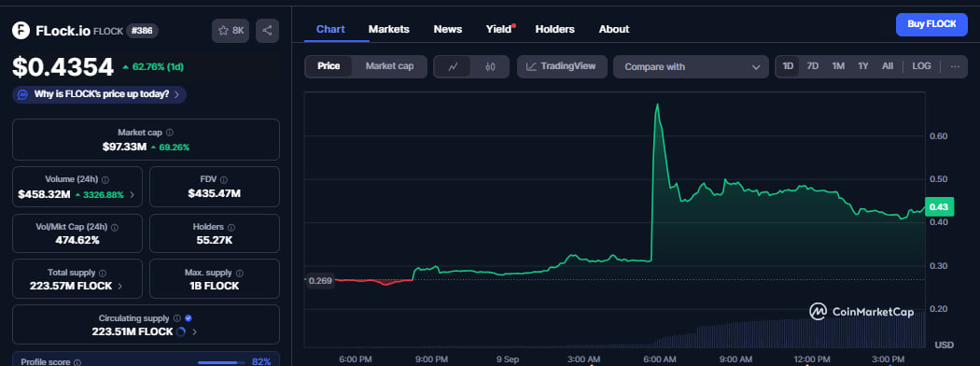Open the TradingView chart button
Viewport: 980px width, 366px height.
pyautogui.click(x=562, y=66)
